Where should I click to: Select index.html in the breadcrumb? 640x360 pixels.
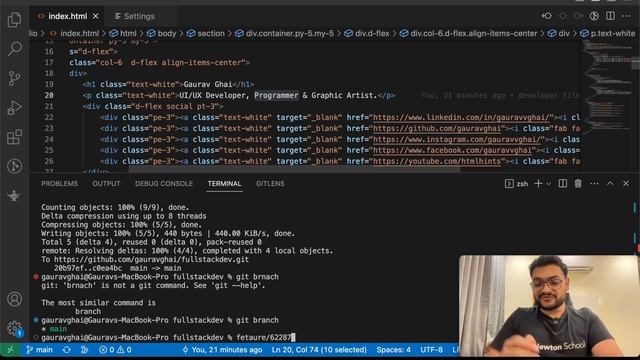coord(80,33)
